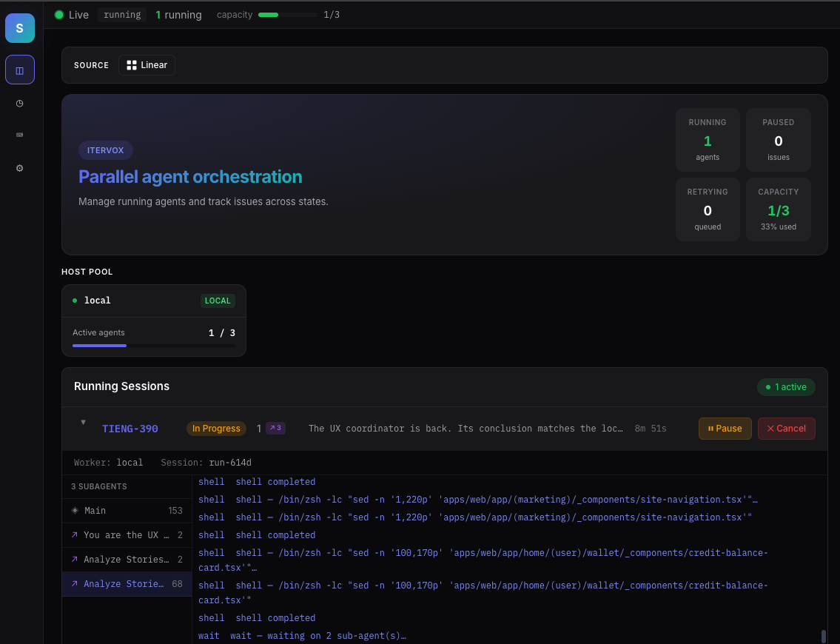Select the Main subagent row
The height and width of the screenshot is (644, 840).
click(127, 511)
